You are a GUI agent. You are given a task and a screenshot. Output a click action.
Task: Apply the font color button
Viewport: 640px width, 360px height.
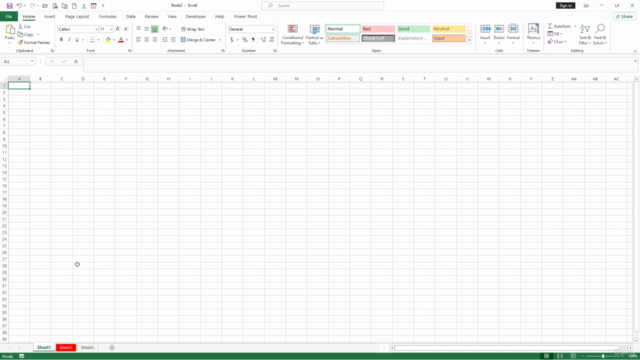click(121, 40)
